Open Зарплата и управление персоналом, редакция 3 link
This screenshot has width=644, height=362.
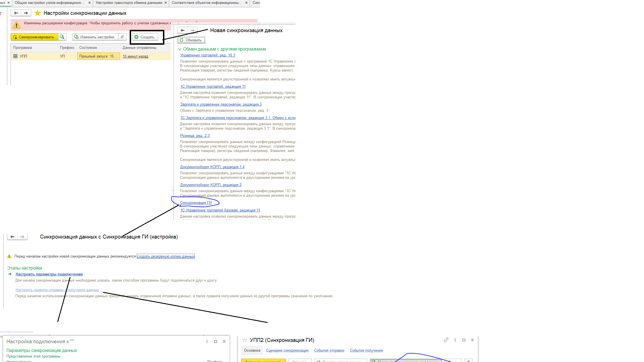click(221, 104)
